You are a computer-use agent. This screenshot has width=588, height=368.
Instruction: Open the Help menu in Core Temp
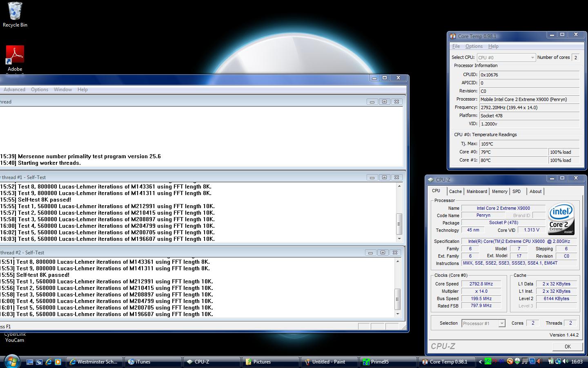click(x=493, y=46)
